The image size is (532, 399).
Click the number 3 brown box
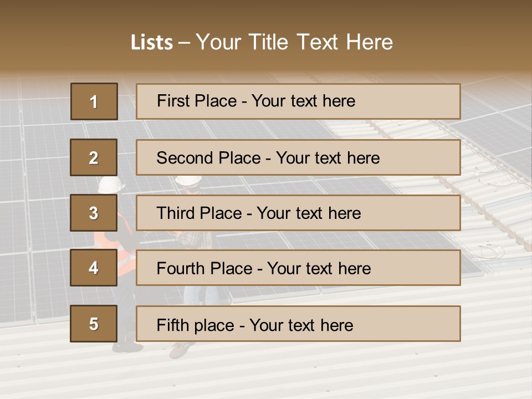(x=94, y=213)
